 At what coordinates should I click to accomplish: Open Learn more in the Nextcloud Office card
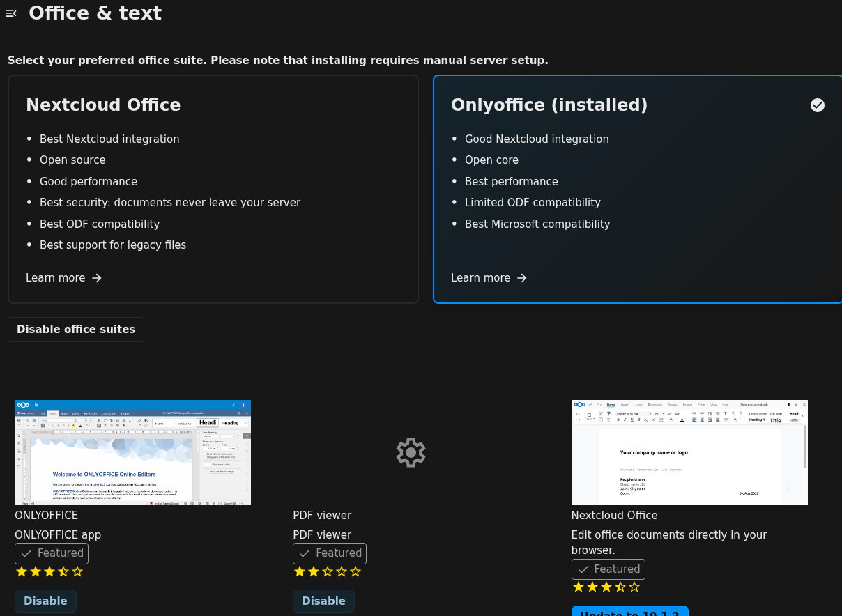click(x=64, y=278)
